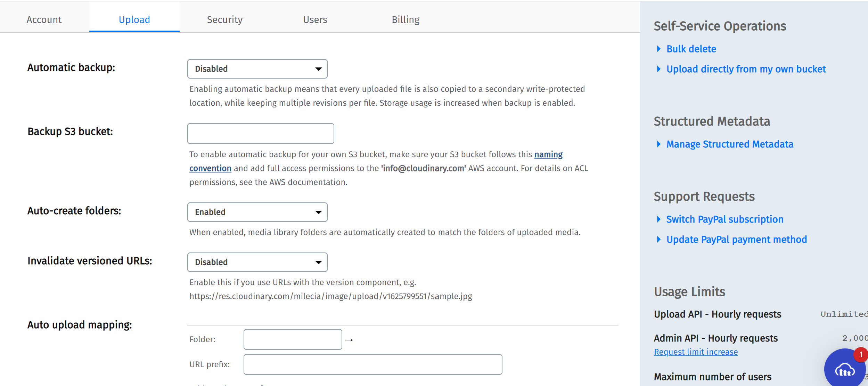
Task: Open the Automatic backup dropdown
Action: 257,69
